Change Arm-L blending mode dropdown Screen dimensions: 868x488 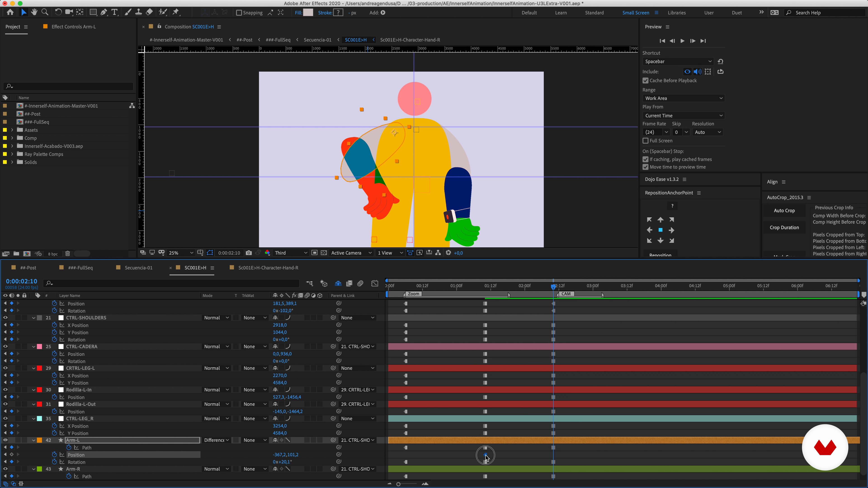click(216, 440)
